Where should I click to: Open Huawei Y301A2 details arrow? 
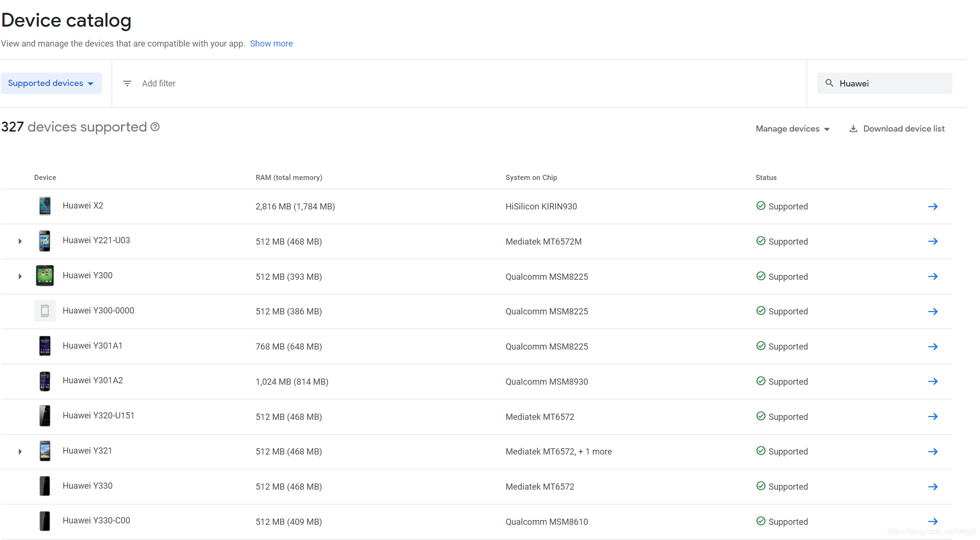pos(932,381)
